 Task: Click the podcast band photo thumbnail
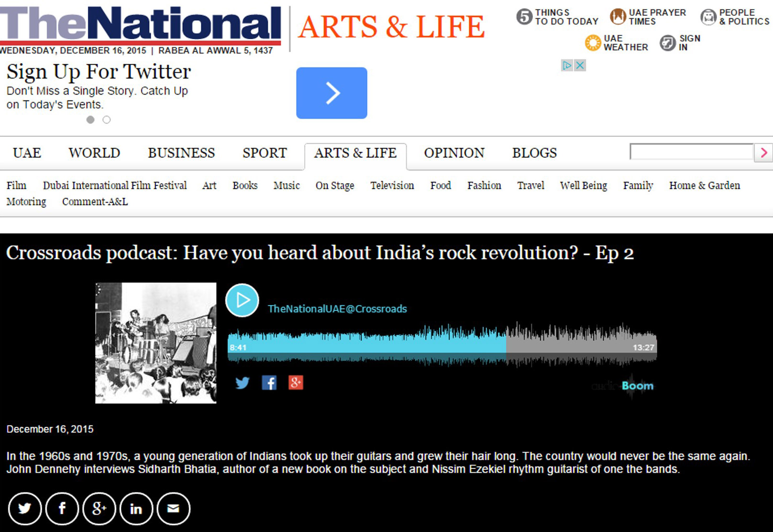155,343
